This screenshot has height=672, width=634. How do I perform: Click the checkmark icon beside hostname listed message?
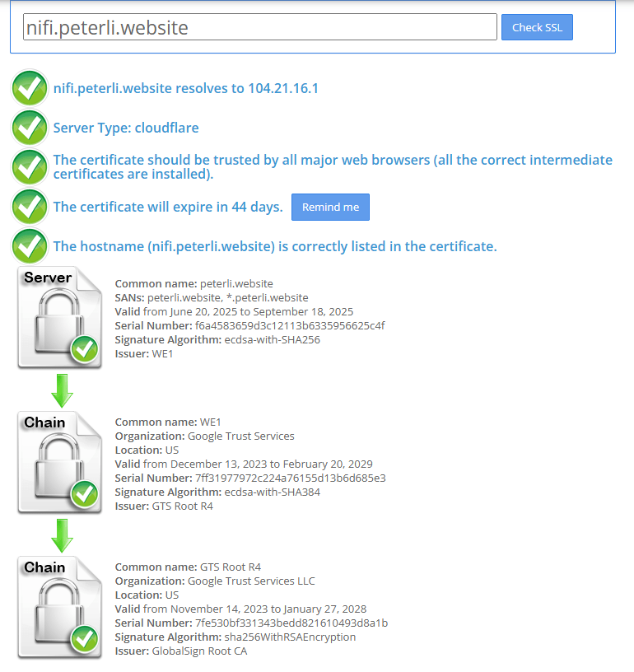point(30,246)
